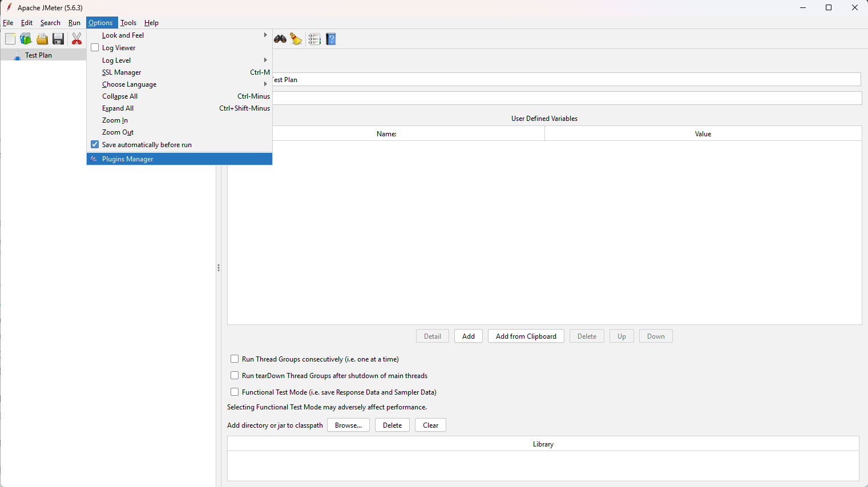Click the Library column header
Viewport: 868px width, 487px height.
543,444
